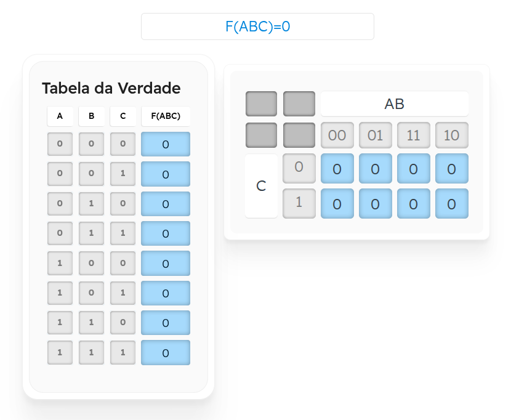Viewport: 519px width, 420px height.
Task: Toggle F(ABC) output for row 111
Action: (x=166, y=352)
